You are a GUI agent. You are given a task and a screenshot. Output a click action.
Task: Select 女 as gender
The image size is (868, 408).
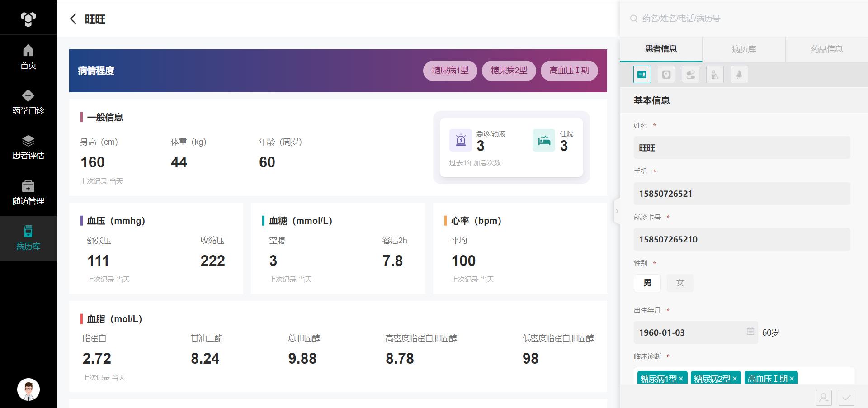pos(680,283)
